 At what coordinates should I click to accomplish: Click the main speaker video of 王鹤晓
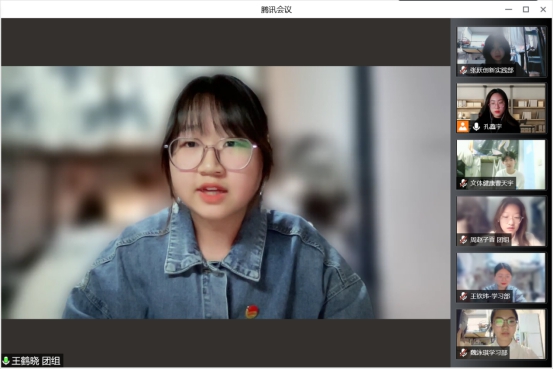(226, 192)
